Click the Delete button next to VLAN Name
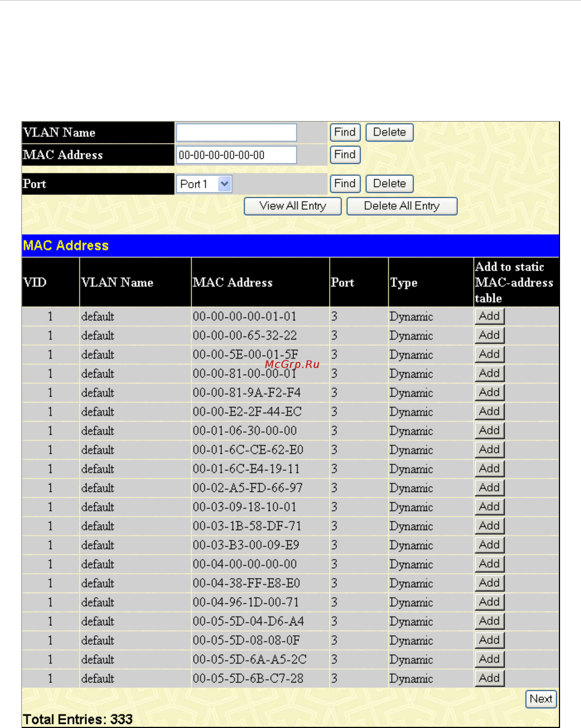The image size is (581, 728). [x=389, y=132]
